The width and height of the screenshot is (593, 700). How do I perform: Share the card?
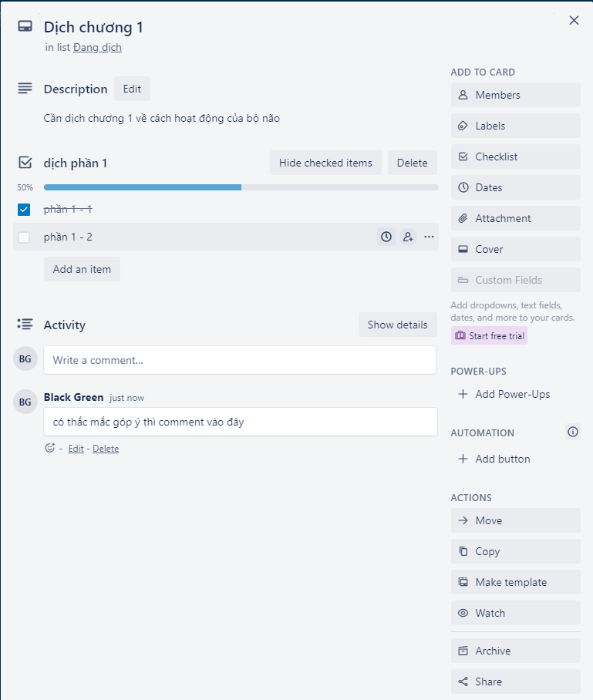click(x=515, y=681)
